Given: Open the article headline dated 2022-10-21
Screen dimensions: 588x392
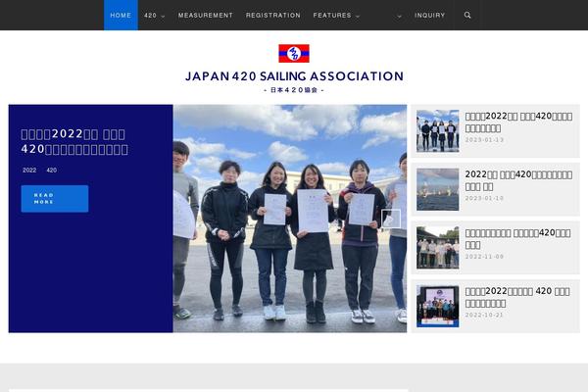Looking at the screenshot, I should coord(517,297).
